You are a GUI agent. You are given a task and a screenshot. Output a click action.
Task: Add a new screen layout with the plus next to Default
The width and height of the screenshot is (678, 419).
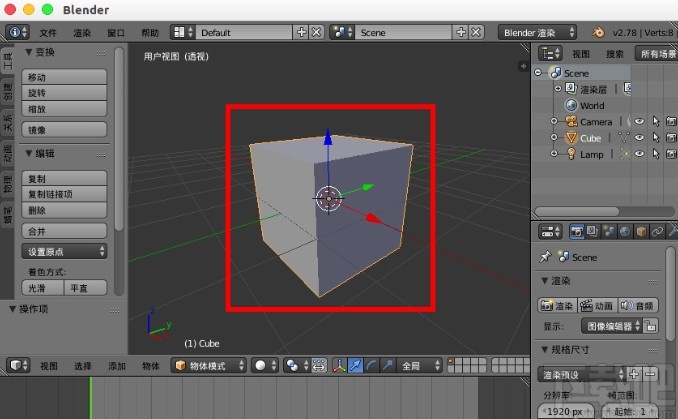point(301,32)
